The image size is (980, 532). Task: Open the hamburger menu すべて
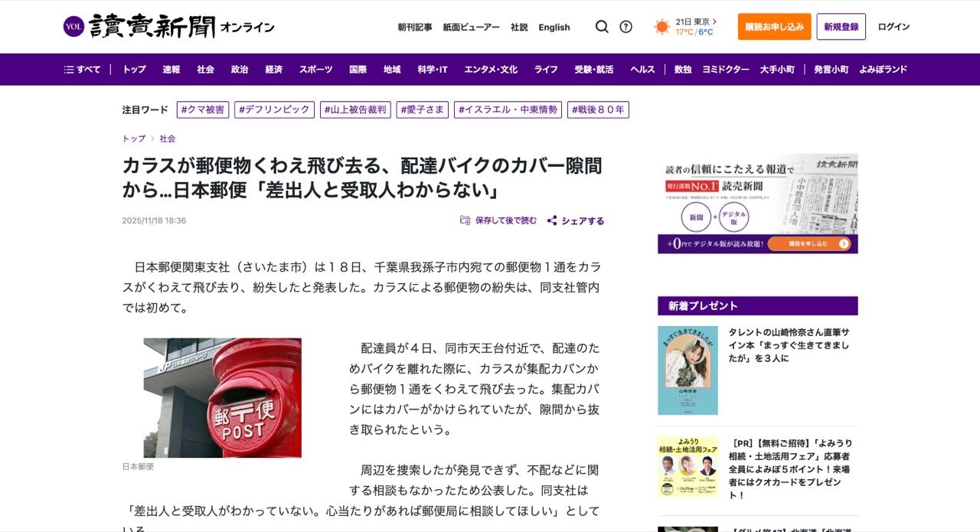(82, 70)
